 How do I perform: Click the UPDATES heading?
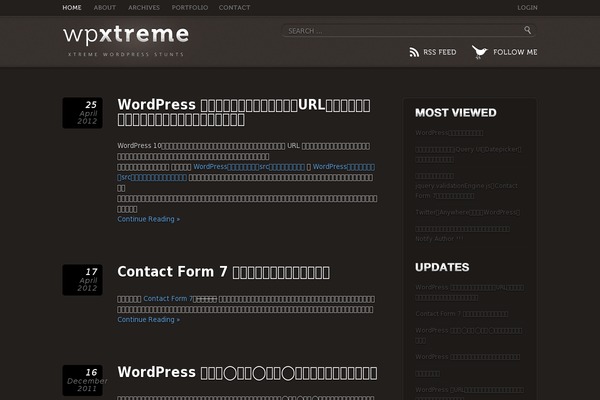tap(442, 267)
